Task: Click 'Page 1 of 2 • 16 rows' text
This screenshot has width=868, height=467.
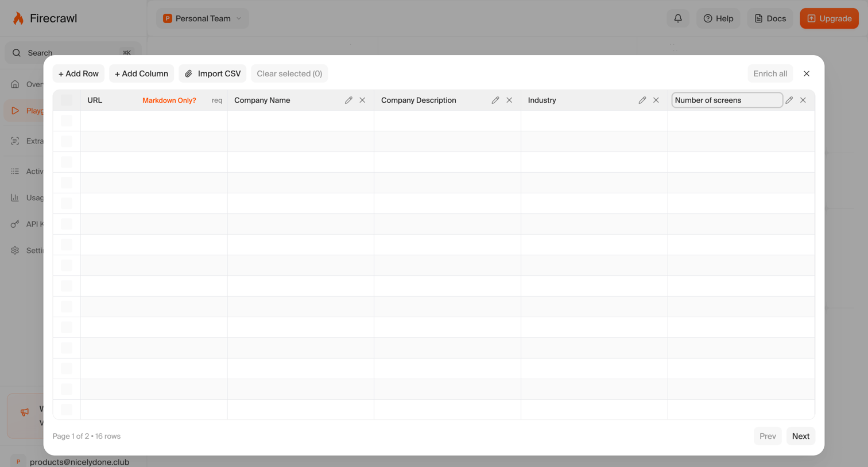Action: point(87,436)
